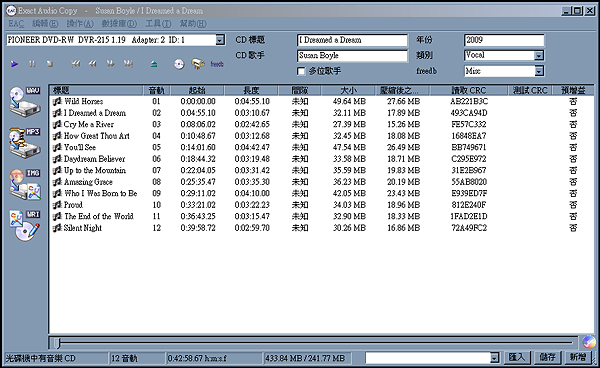This screenshot has height=368, width=600.
Task: Click the 測試 CRC column header
Action: pyautogui.click(x=530, y=90)
